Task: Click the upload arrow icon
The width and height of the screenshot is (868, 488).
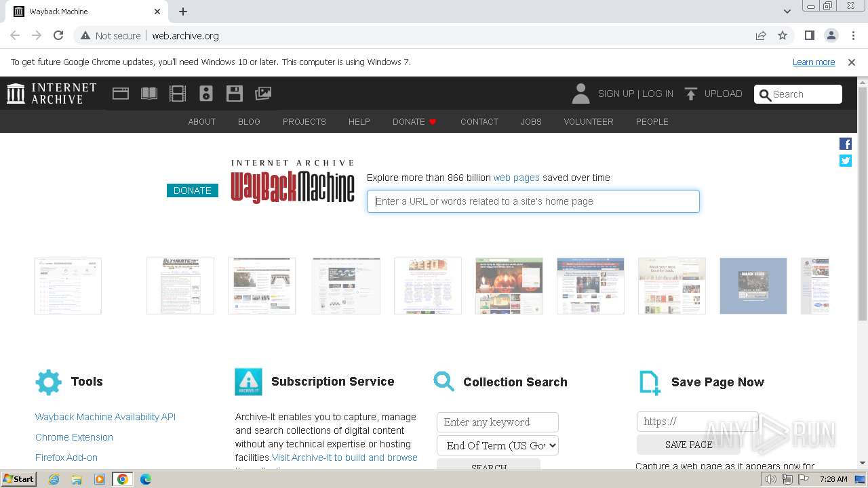Action: [x=690, y=94]
